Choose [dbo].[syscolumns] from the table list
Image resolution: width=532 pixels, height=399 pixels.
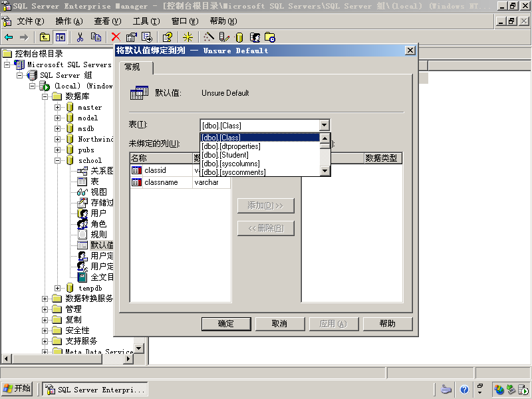(259, 164)
